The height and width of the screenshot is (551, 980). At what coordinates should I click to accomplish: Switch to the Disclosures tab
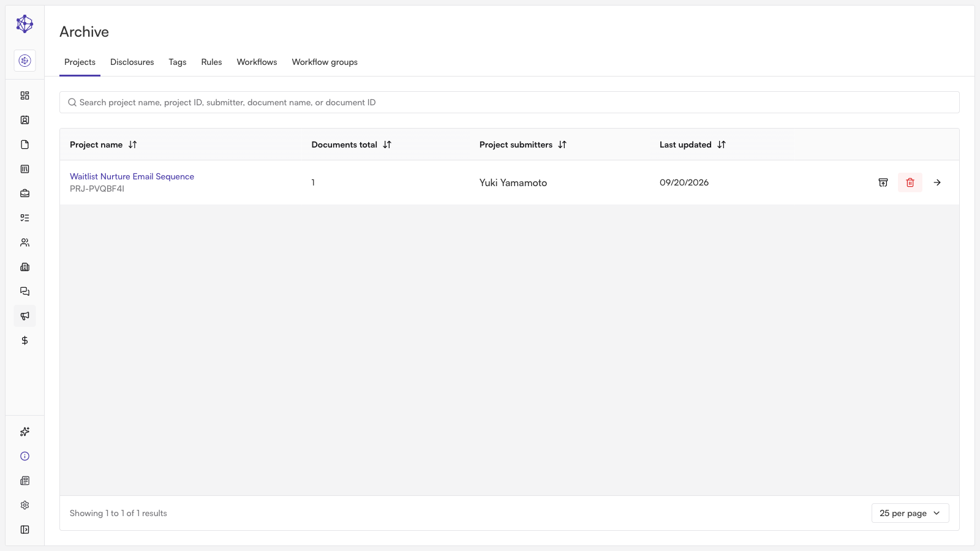click(132, 62)
